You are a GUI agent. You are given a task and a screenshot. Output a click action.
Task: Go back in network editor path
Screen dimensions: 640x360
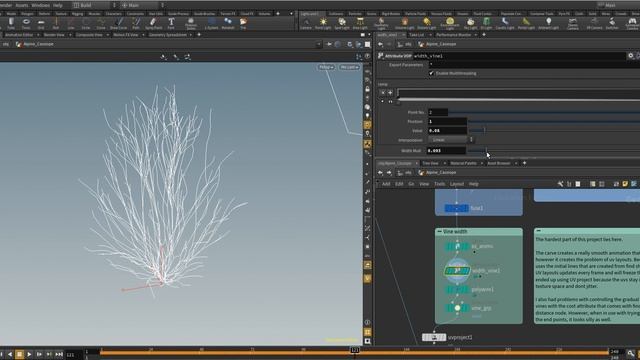(x=380, y=173)
